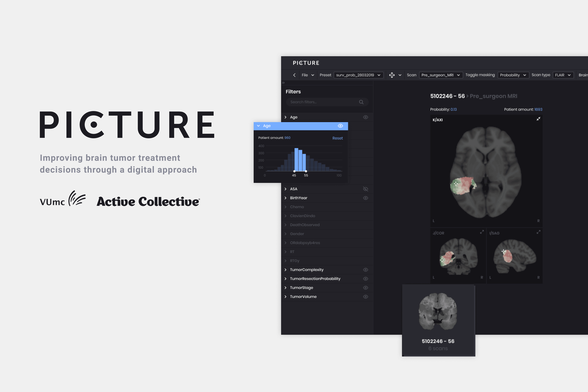Expand the ORdabpsyb4res filter

tap(285, 243)
